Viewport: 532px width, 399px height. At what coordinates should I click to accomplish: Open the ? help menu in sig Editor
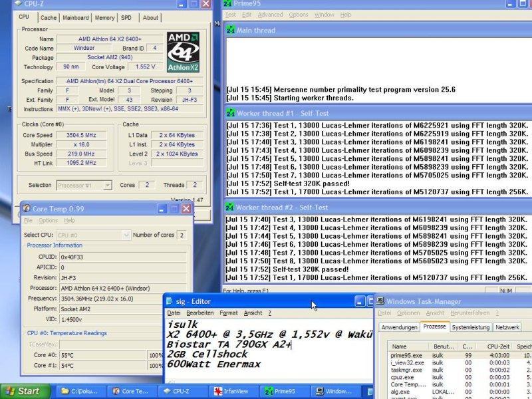click(270, 313)
